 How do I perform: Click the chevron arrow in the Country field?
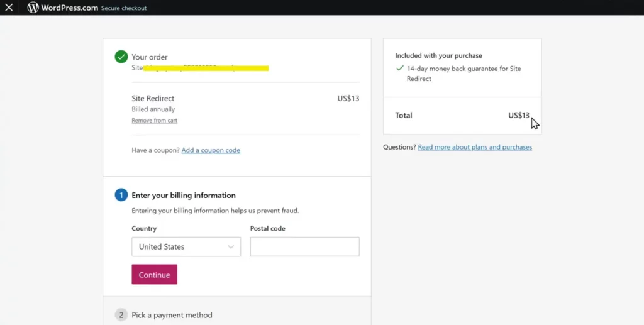click(231, 246)
